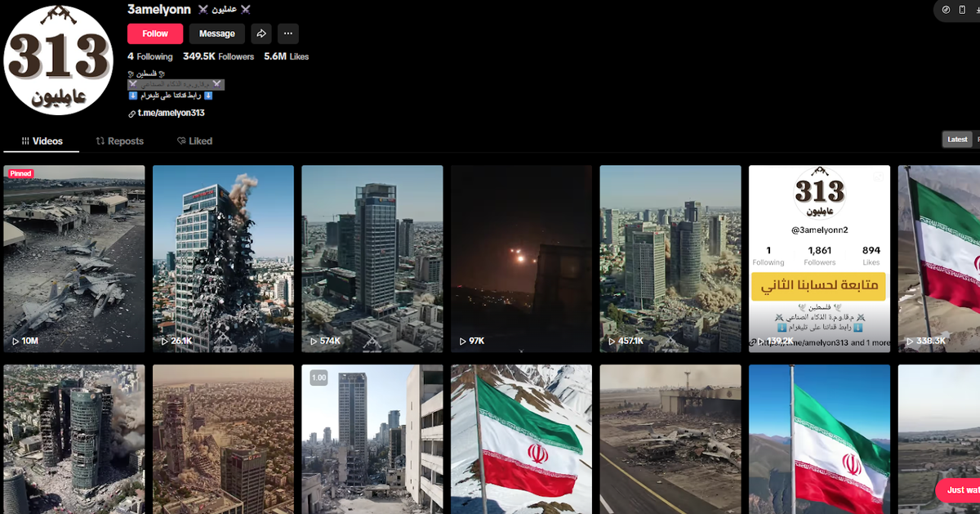Select the Latest sort option
980x514 pixels.
(957, 140)
